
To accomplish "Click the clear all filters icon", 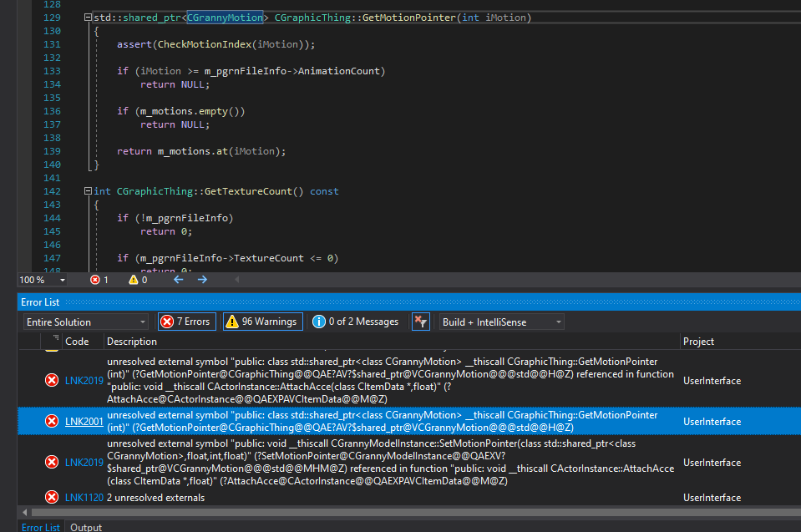I will [x=421, y=322].
